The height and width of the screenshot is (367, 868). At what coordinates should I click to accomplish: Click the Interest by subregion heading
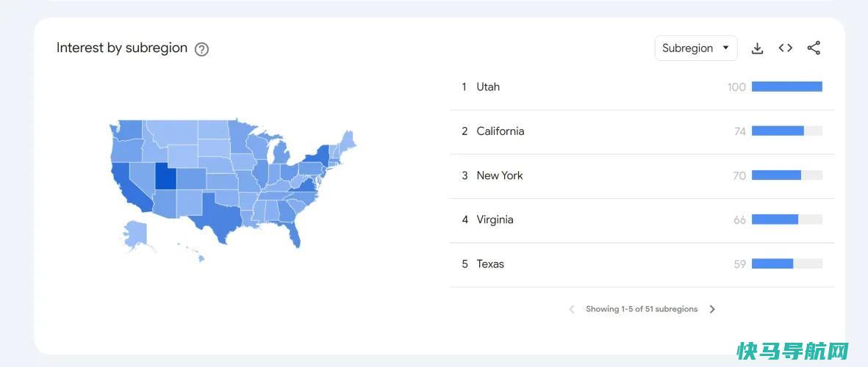[122, 48]
